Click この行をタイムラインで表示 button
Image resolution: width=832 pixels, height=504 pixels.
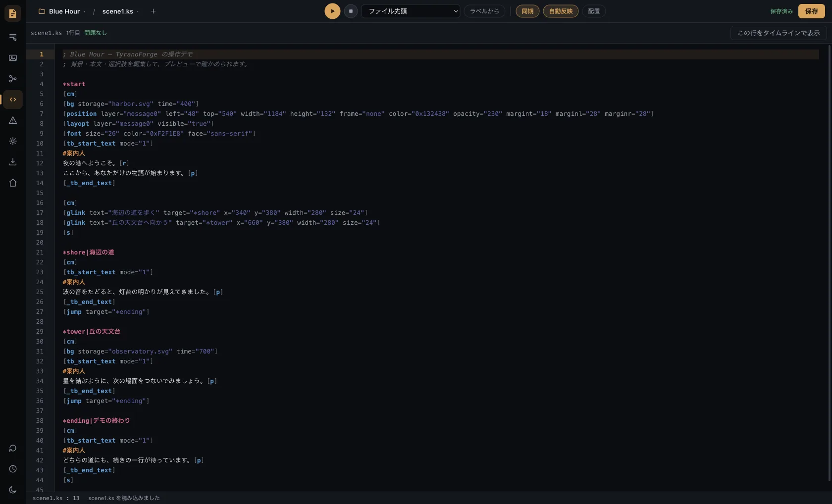click(x=779, y=33)
